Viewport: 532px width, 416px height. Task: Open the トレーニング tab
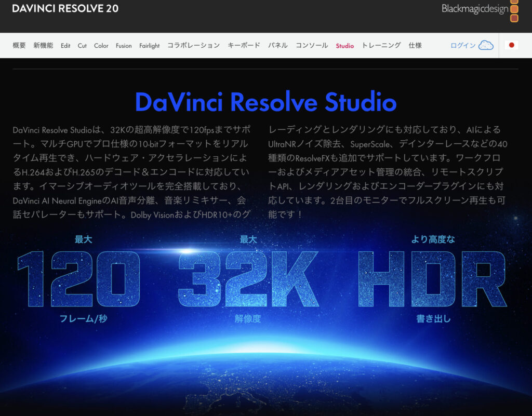[381, 46]
